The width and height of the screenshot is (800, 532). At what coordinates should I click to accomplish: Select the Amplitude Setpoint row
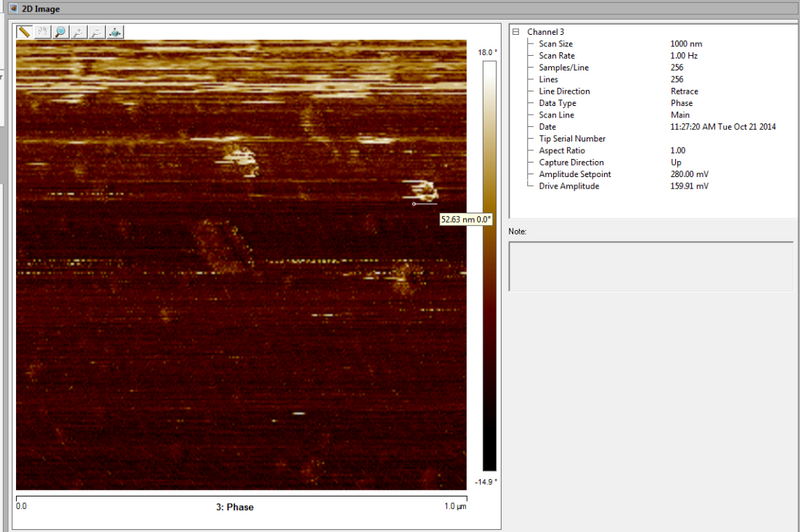click(x=574, y=174)
